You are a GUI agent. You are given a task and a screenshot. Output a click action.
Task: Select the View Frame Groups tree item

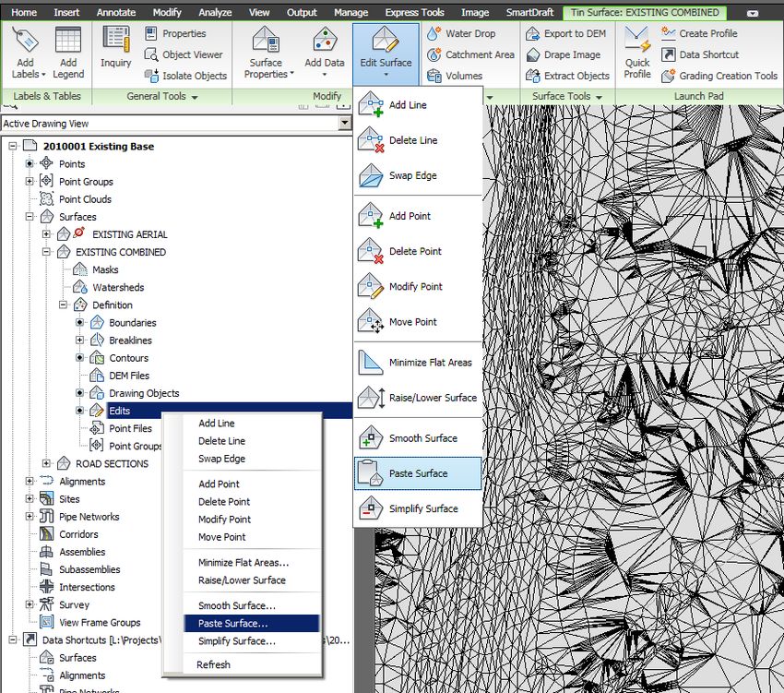100,623
